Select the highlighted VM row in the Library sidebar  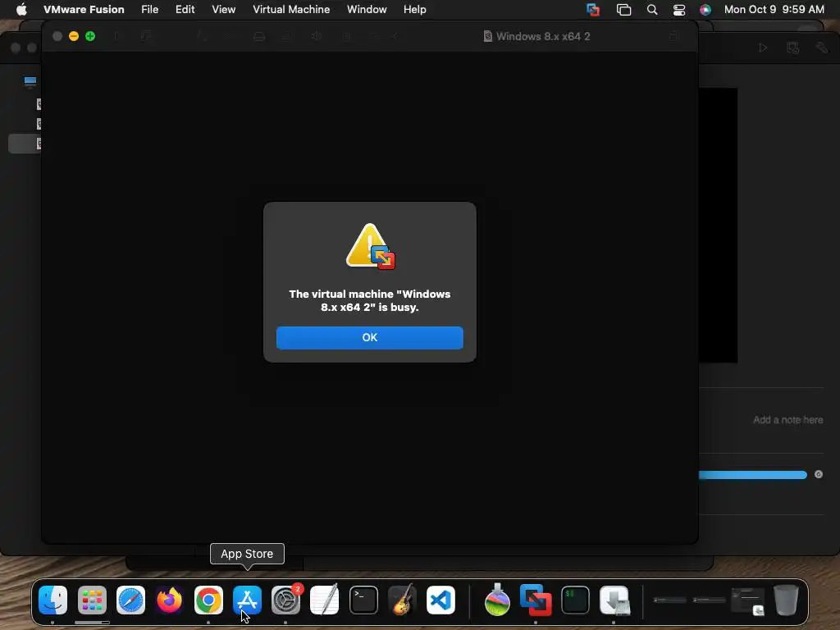click(25, 144)
